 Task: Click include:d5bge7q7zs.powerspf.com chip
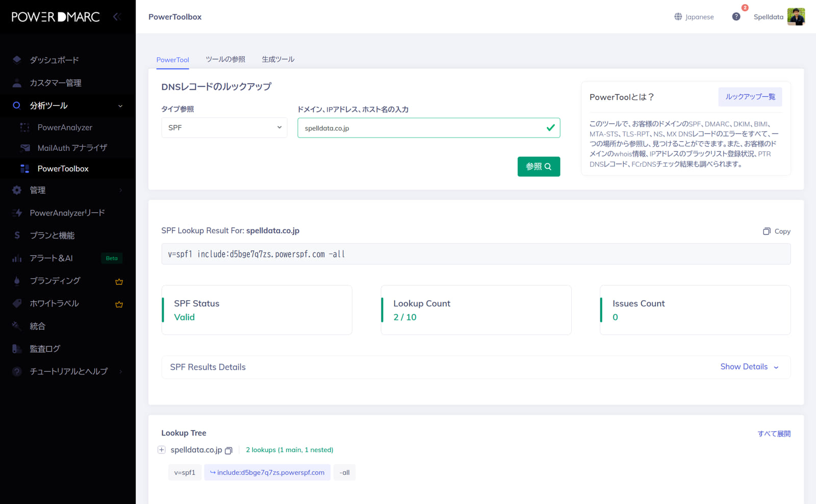click(267, 472)
